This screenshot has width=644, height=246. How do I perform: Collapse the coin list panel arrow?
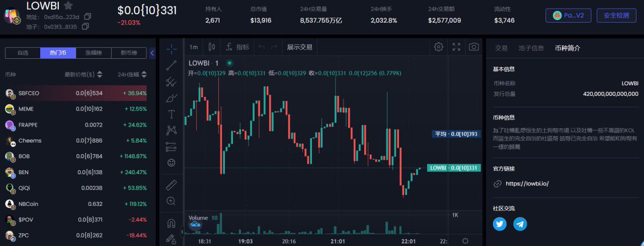pos(152,53)
